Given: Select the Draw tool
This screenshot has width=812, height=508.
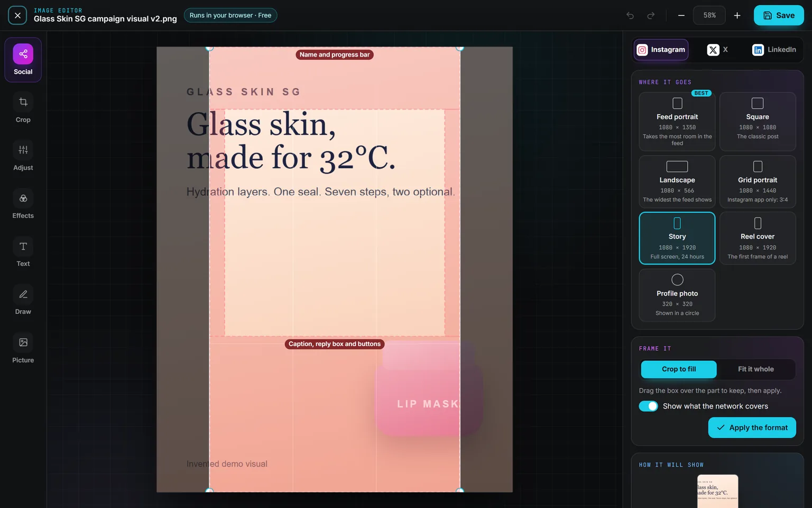Looking at the screenshot, I should (23, 301).
